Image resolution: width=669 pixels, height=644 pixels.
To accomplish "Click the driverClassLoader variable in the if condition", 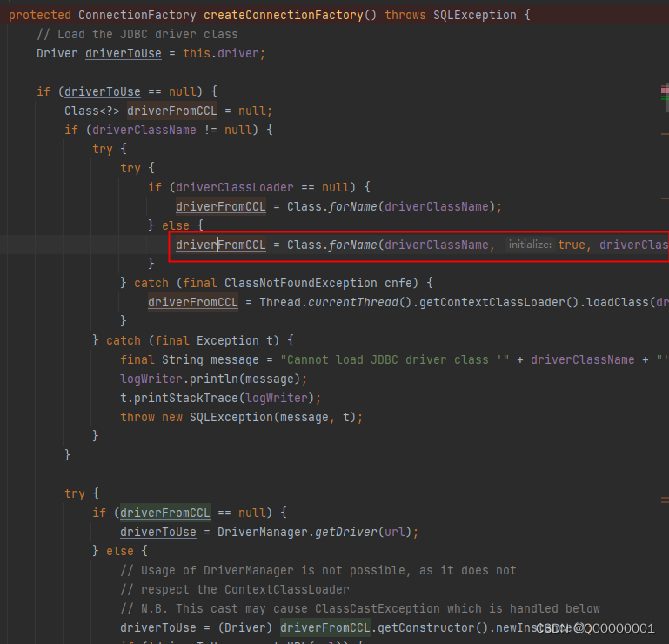I will click(x=224, y=187).
